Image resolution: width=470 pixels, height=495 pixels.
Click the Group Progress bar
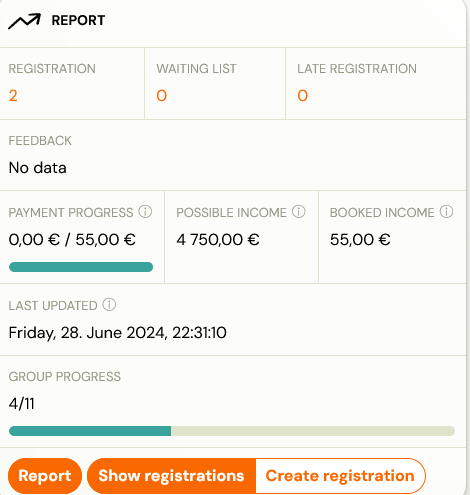(x=232, y=431)
